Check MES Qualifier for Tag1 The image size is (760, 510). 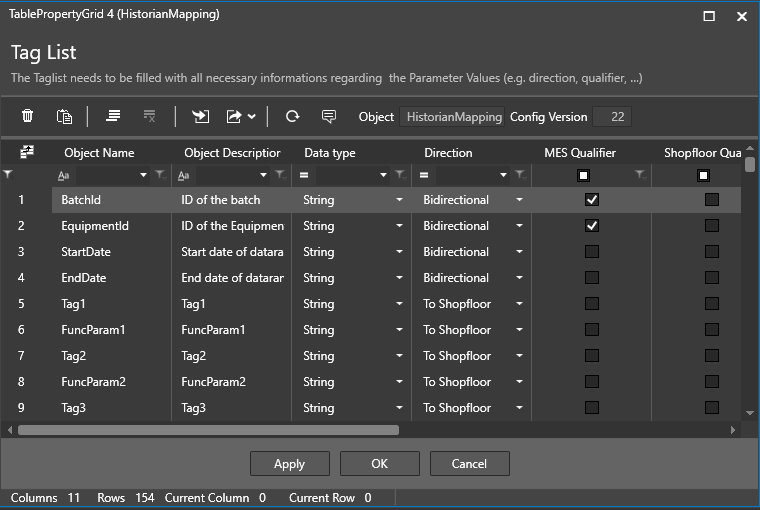(592, 304)
